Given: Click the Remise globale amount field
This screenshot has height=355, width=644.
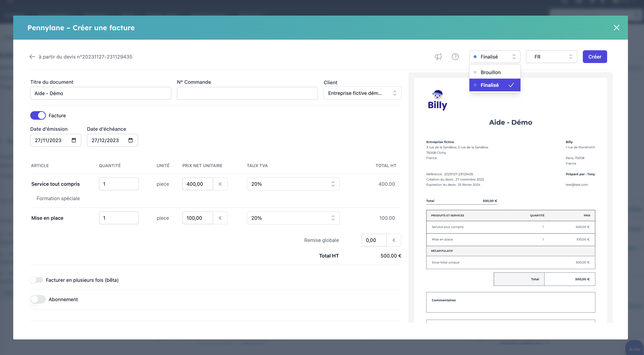Looking at the screenshot, I should click(374, 240).
